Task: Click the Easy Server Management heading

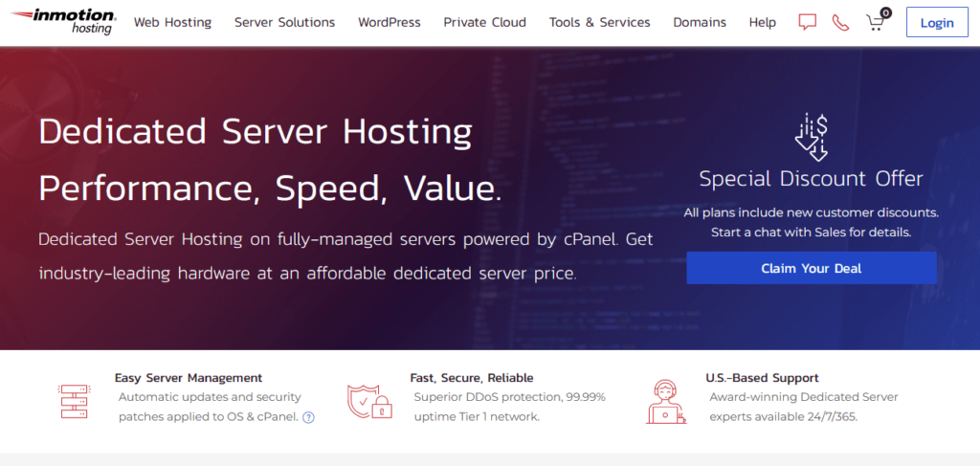Action: point(189,378)
